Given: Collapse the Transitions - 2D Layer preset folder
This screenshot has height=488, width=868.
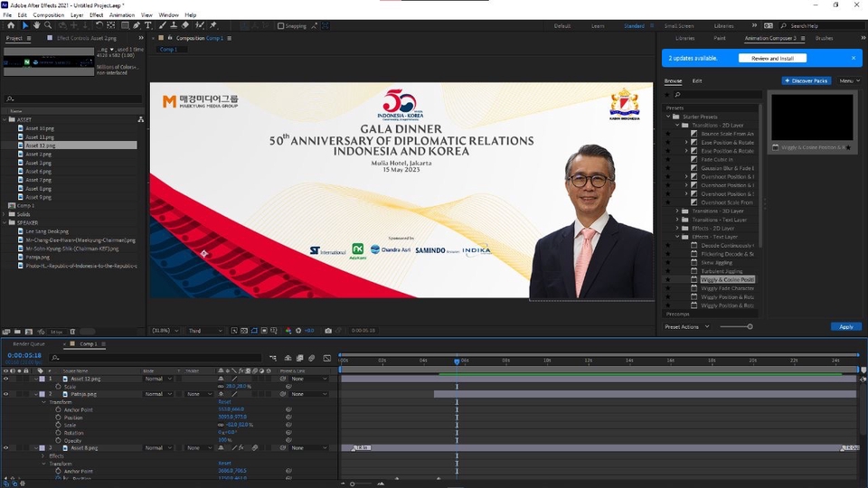Looking at the screenshot, I should point(676,125).
